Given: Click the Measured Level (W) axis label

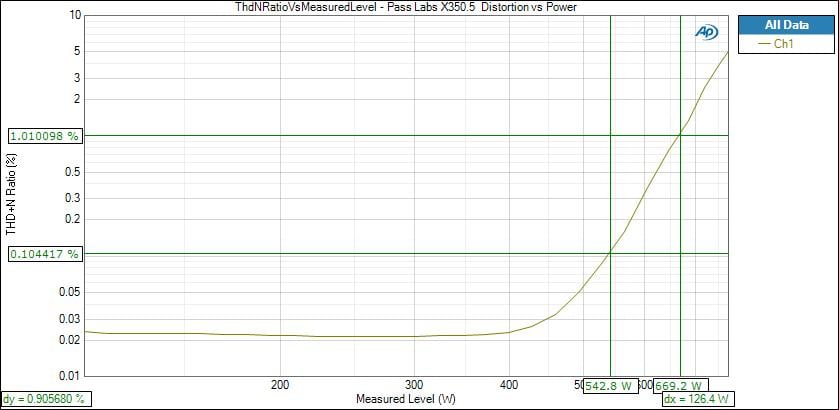Looking at the screenshot, I should (405, 399).
